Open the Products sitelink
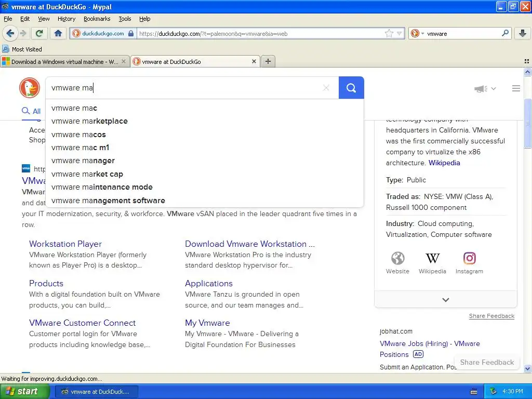 [46, 283]
